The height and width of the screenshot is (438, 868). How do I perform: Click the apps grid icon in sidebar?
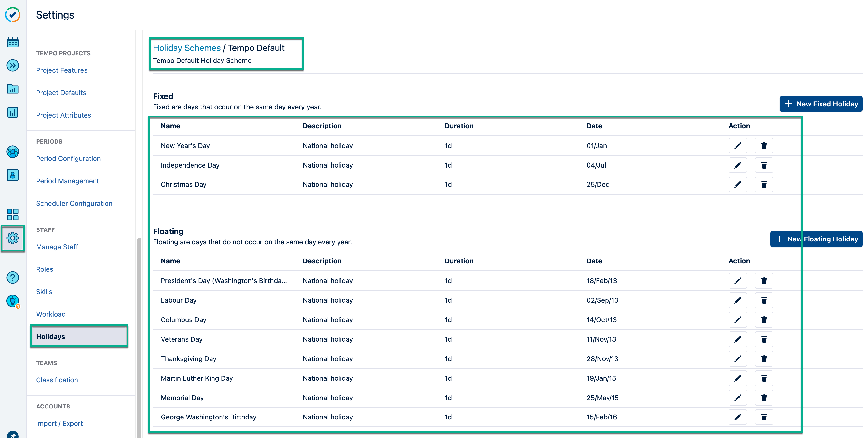12,214
